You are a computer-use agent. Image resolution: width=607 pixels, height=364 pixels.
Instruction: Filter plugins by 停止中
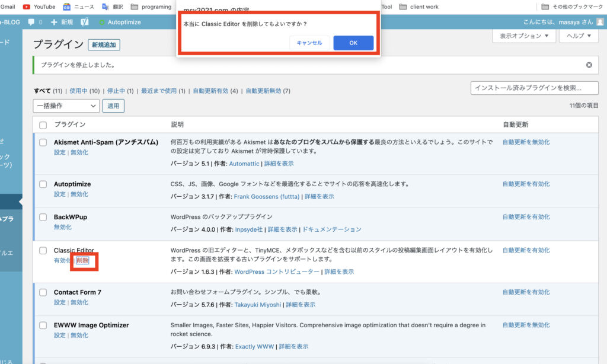click(x=116, y=91)
